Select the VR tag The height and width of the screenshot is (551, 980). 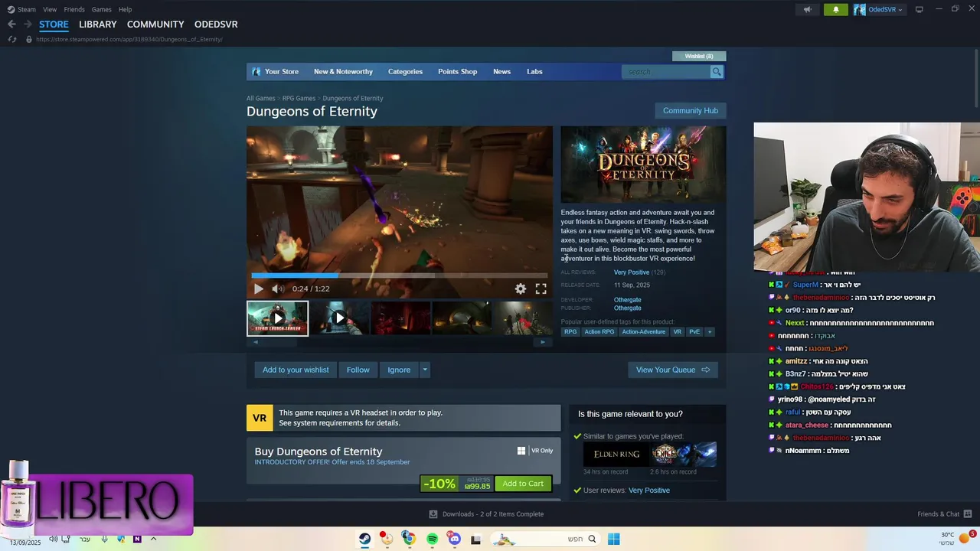677,331
